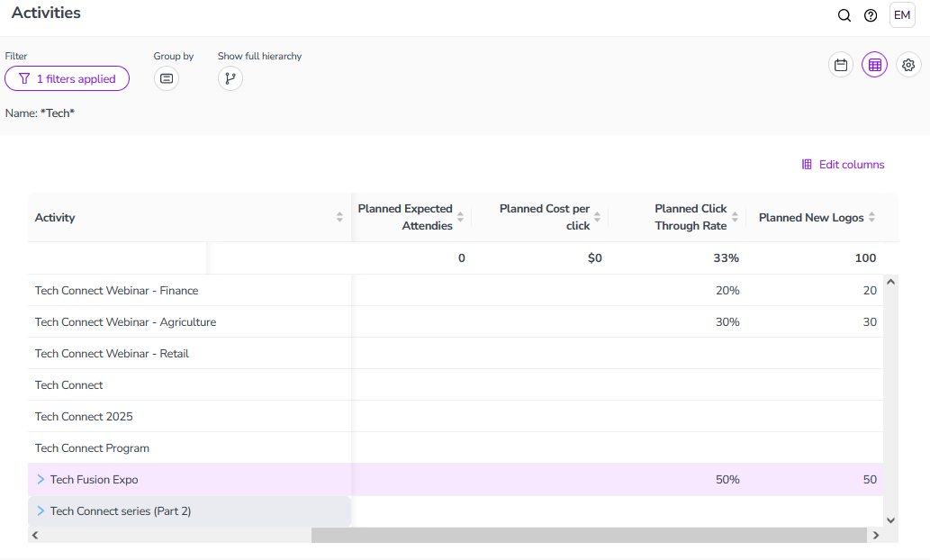This screenshot has width=930, height=560.
Task: Sort by the Activity column
Action: (339, 218)
